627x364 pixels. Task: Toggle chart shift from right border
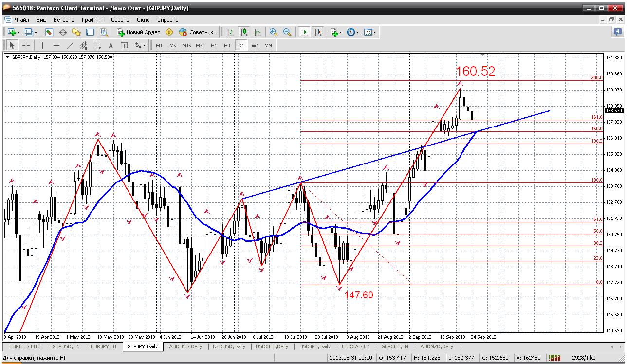pyautogui.click(x=318, y=32)
